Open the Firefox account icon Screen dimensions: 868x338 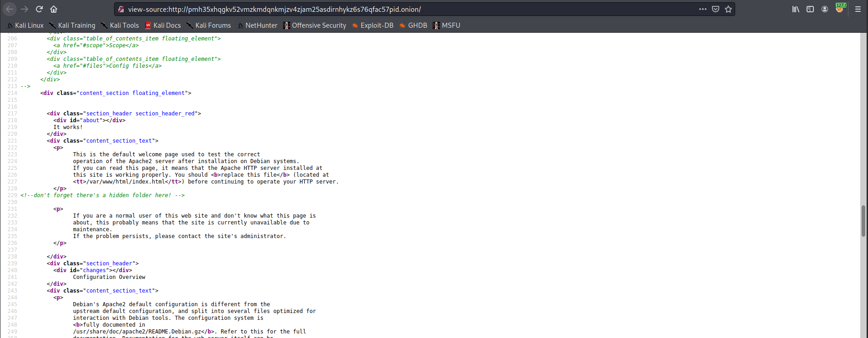tap(825, 9)
